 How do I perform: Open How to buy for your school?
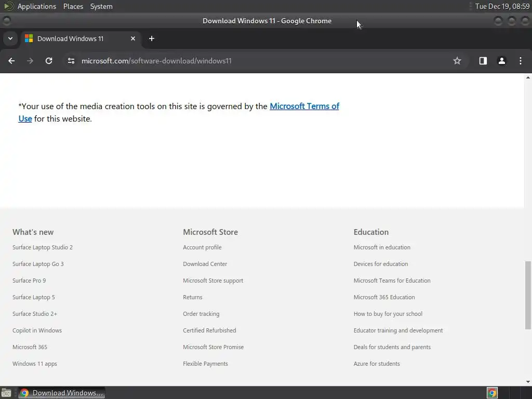tap(388, 314)
